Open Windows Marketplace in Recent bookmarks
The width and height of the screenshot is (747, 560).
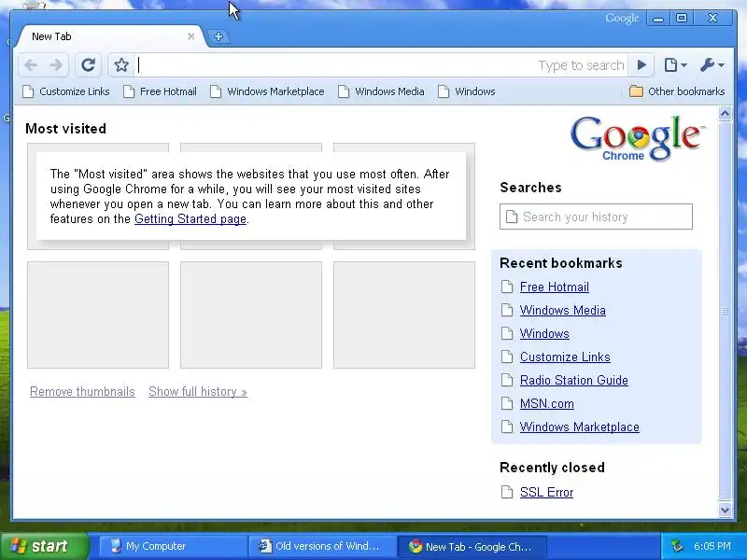(x=579, y=427)
